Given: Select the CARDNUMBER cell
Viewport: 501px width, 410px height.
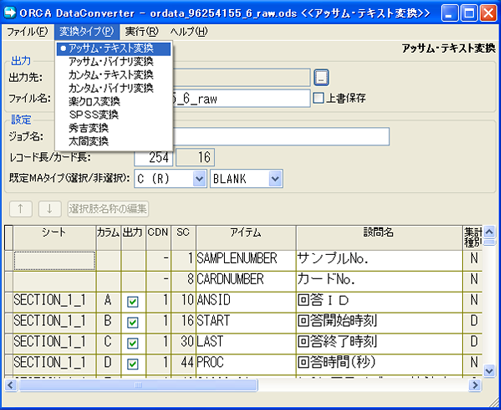Looking at the screenshot, I should 246,281.
